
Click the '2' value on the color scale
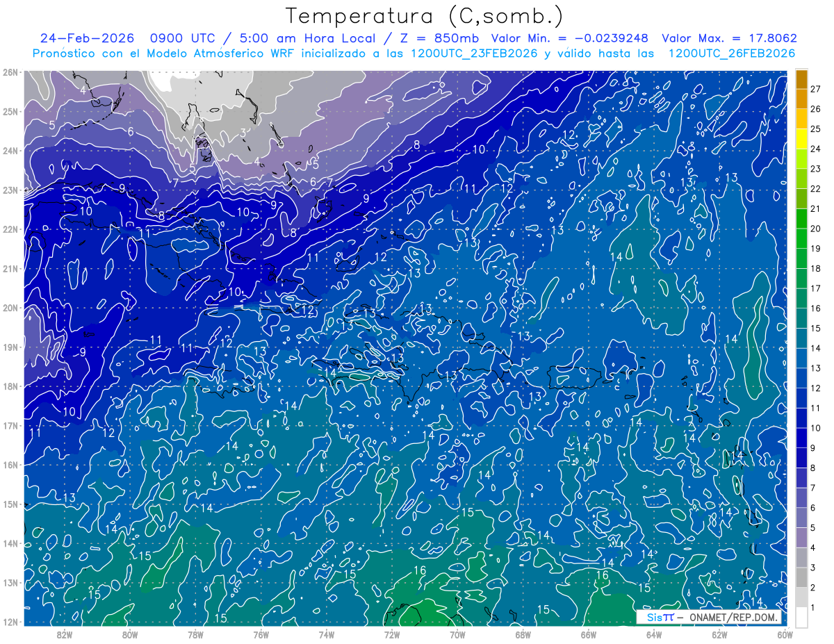(x=813, y=588)
